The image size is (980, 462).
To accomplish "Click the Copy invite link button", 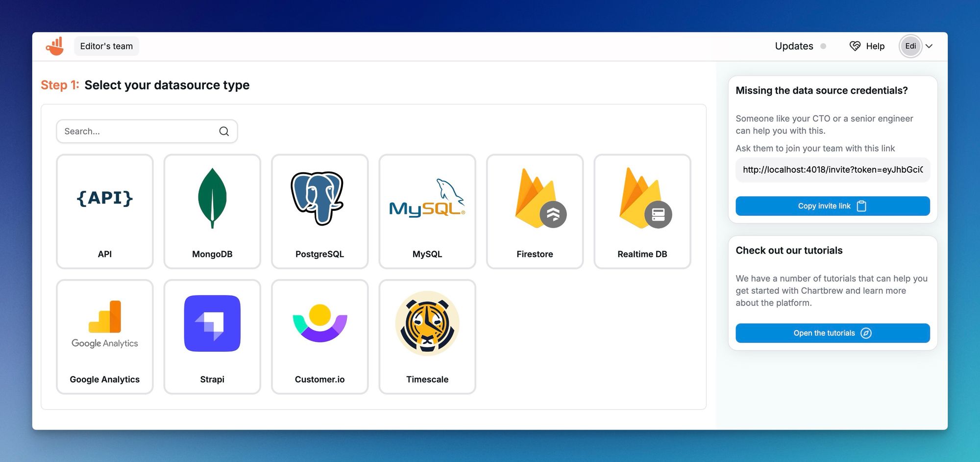I will (x=832, y=206).
